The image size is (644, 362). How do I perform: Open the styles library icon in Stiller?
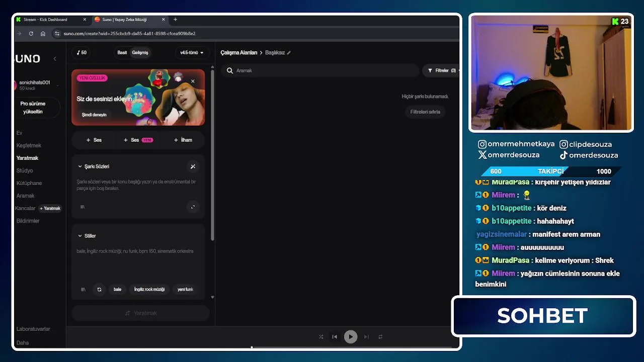(83, 289)
